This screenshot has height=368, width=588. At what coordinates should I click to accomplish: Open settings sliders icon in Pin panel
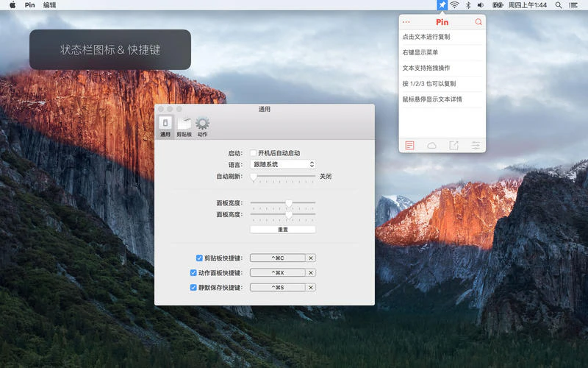click(476, 145)
